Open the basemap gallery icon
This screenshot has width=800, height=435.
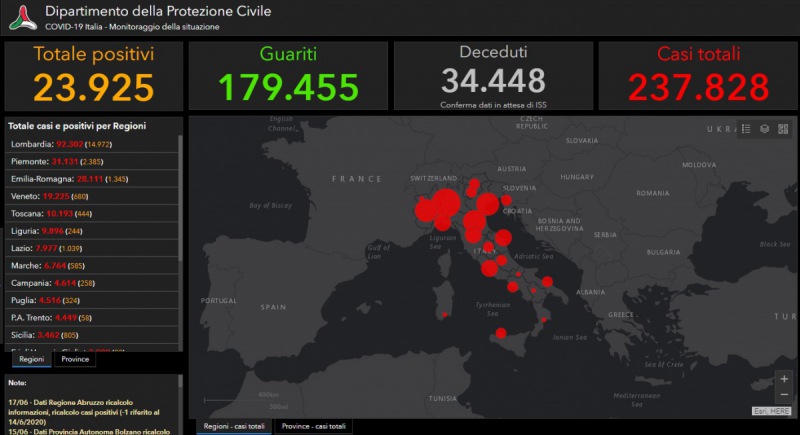point(783,129)
